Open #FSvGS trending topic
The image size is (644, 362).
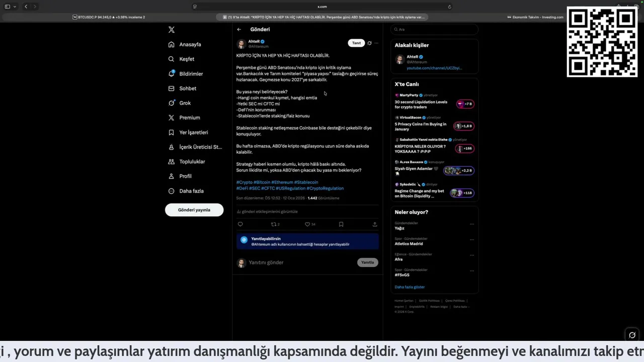click(402, 275)
